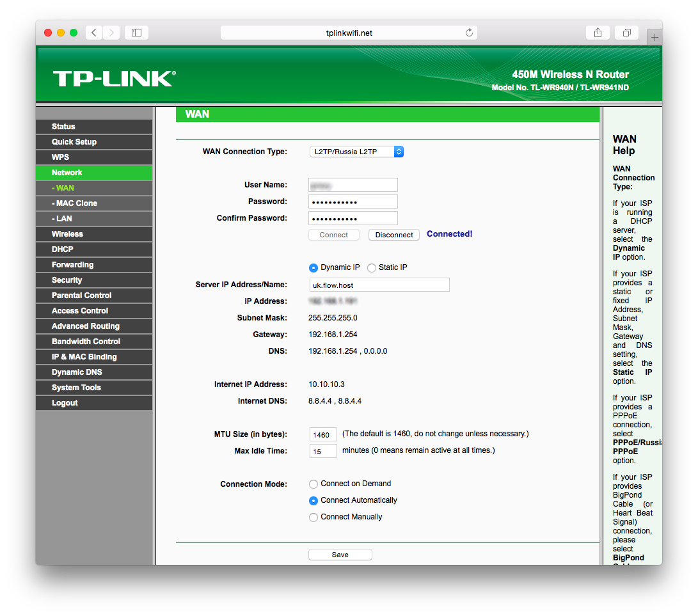Reload the tplinkwifi.net page
The image size is (698, 616).
coord(469,33)
